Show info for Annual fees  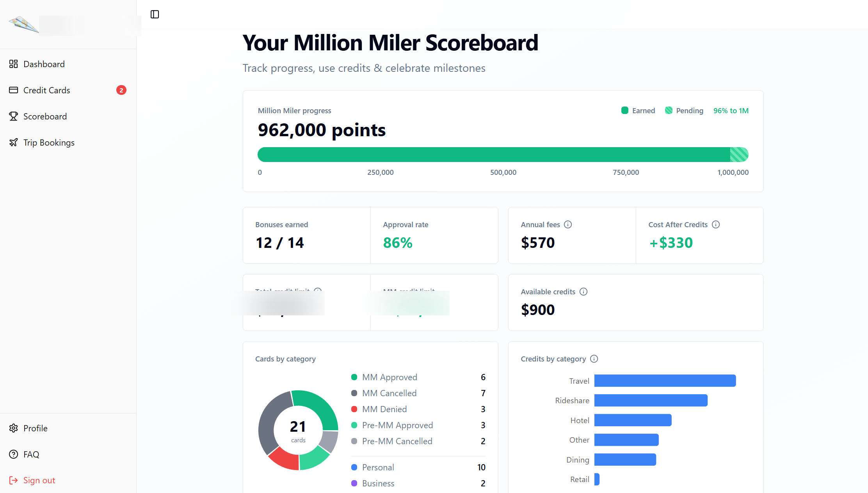tap(568, 224)
